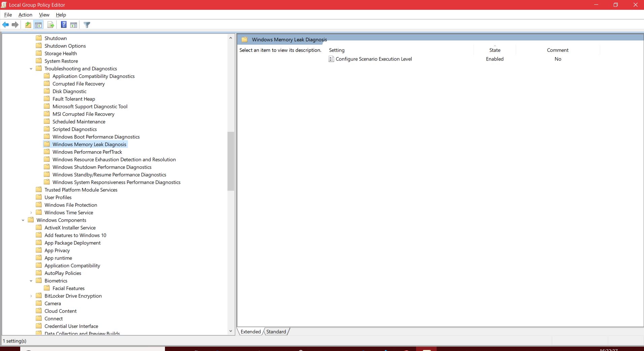
Task: Open the View menu
Action: click(44, 15)
